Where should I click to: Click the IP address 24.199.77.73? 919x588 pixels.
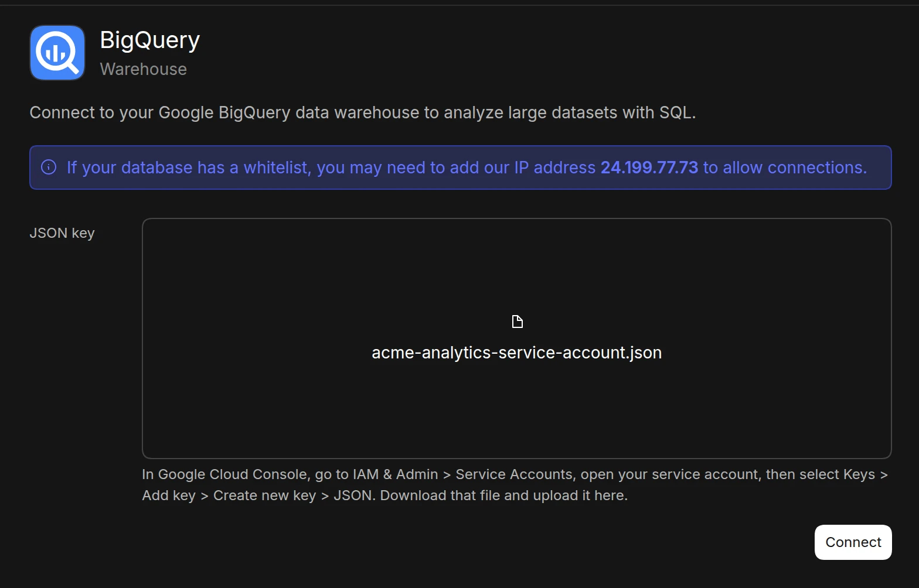tap(649, 167)
